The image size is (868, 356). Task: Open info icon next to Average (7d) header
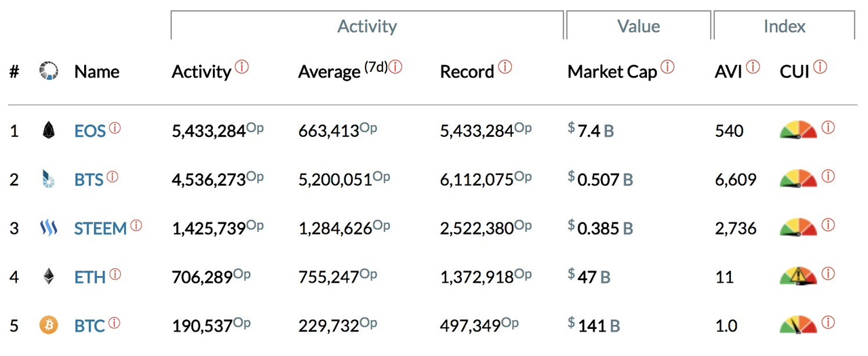coord(395,67)
